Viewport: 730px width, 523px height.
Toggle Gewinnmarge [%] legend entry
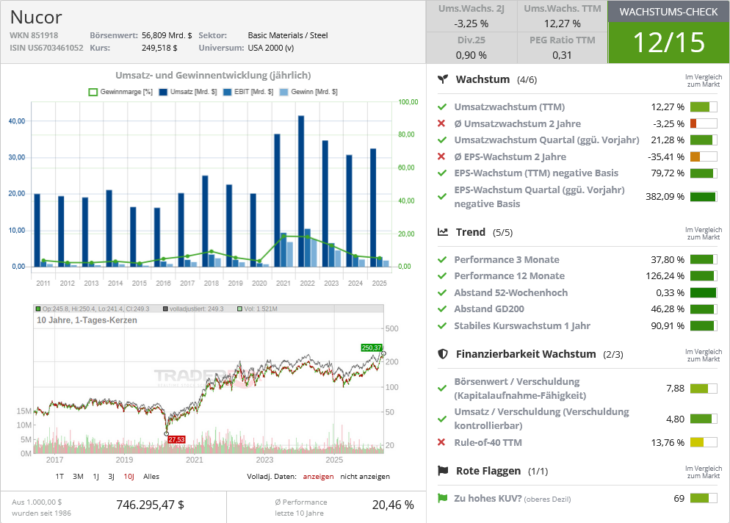tap(121, 92)
